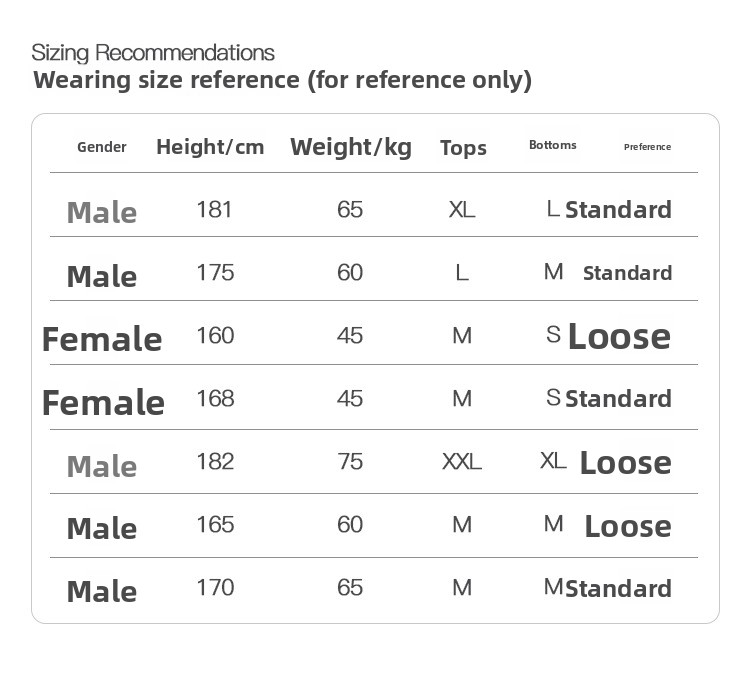This screenshot has width=750, height=683.
Task: Click the Tops column header
Action: point(463,148)
